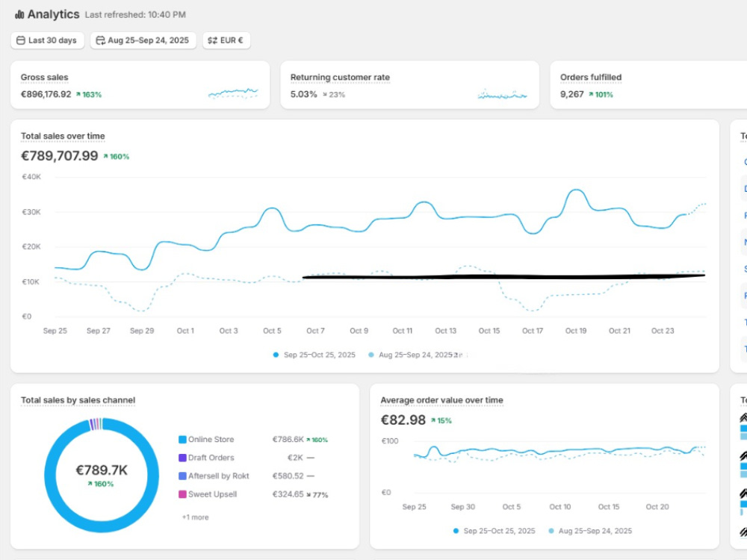Click the 163% gross sales increase indicator
The width and height of the screenshot is (747, 560).
click(89, 95)
